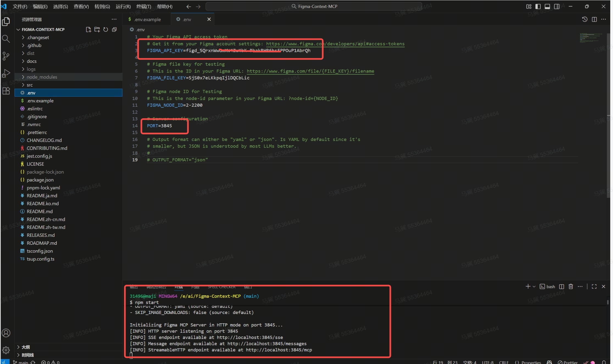Open the Search view in activity bar
The image size is (613, 364).
(6, 39)
